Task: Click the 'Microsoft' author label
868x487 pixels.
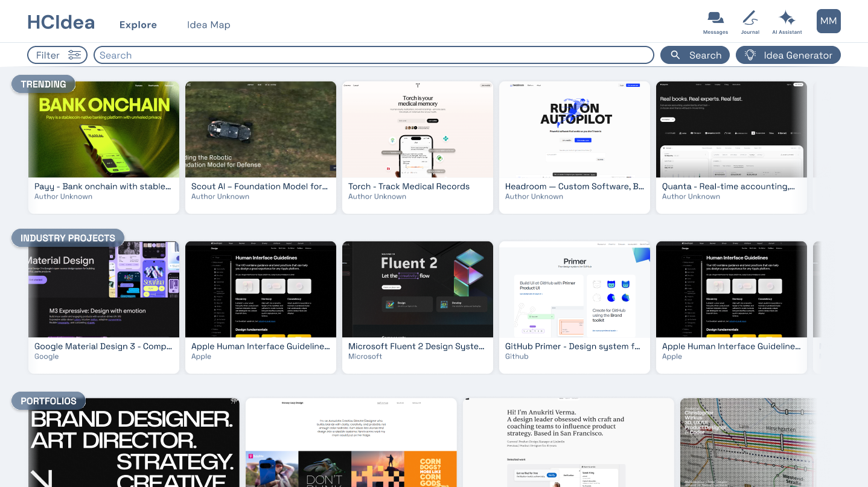Action: [365, 357]
